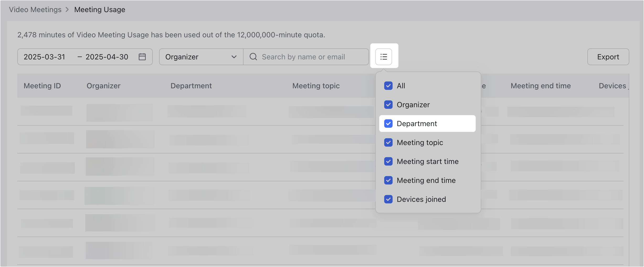Navigate to Video Meetings breadcrumb
644x267 pixels.
[x=35, y=9]
